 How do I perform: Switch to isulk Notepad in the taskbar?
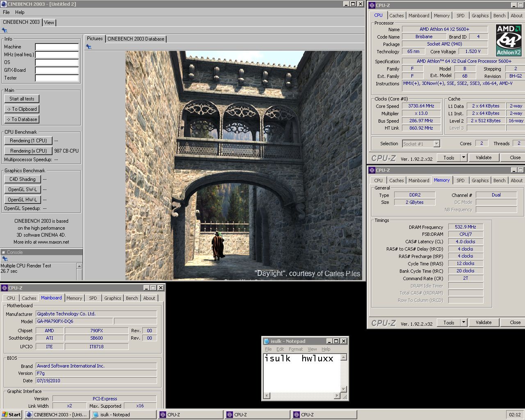click(123, 415)
